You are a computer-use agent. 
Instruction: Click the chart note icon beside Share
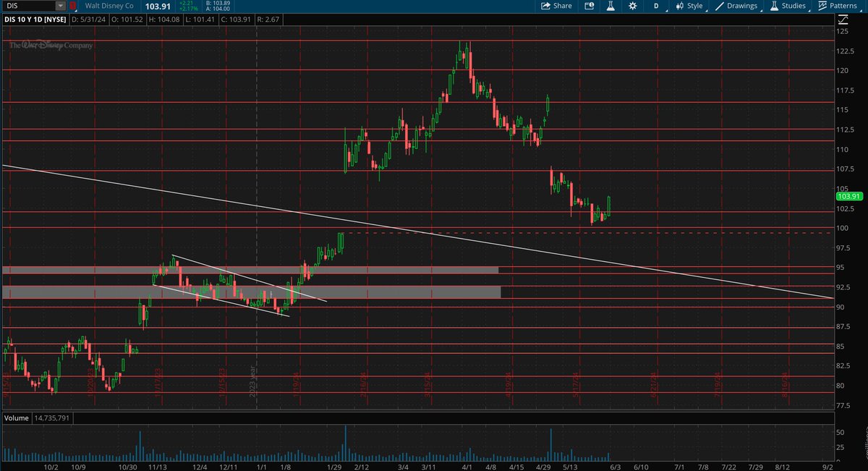[x=588, y=6]
